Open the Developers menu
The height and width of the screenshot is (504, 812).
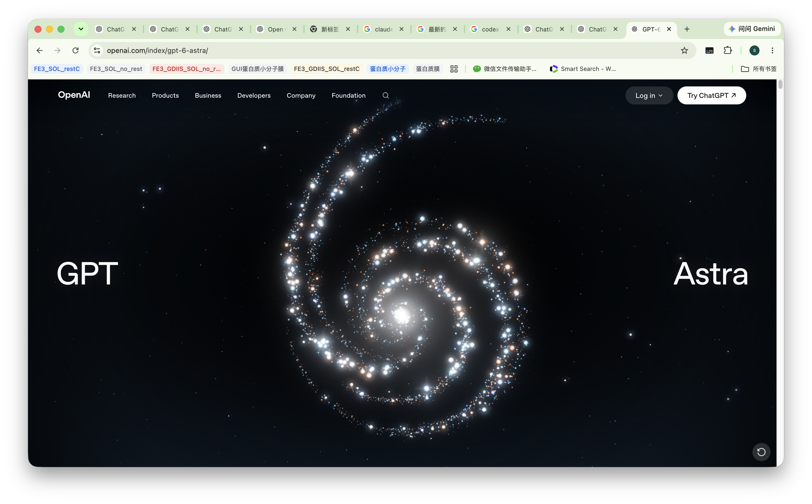click(x=254, y=95)
